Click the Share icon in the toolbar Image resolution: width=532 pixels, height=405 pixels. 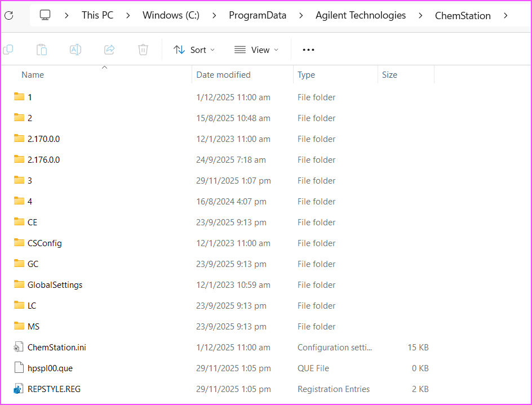point(109,50)
